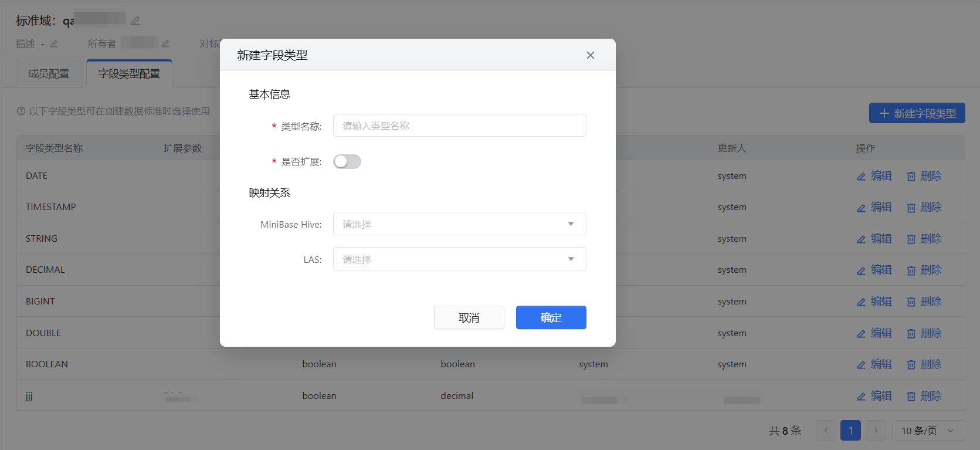Screen dimensions: 980x450
Task: Delete the jjj field type
Action: 924,396
